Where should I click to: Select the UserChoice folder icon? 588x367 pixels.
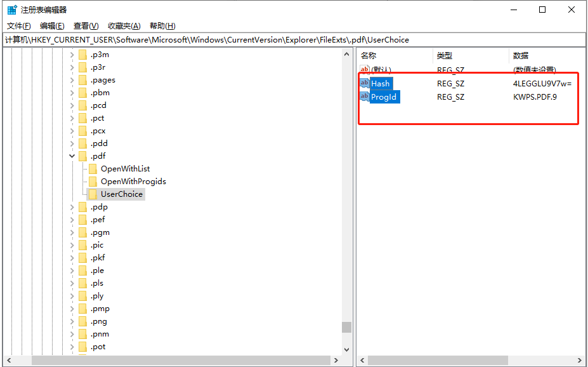(93, 194)
